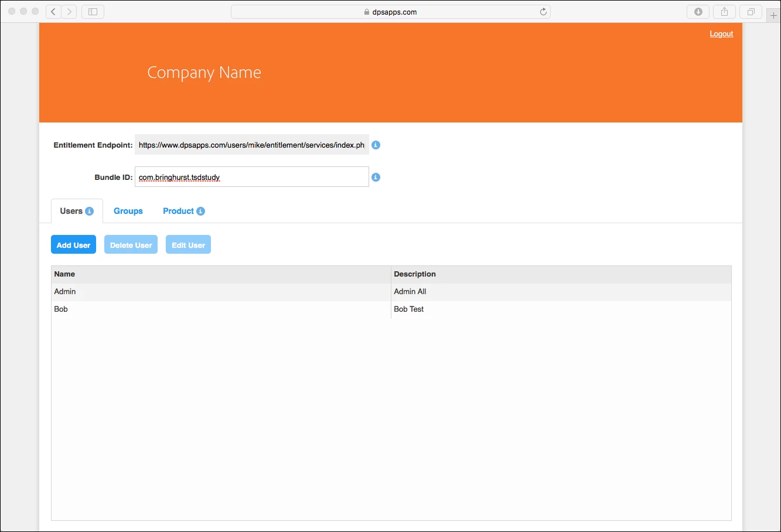Open a new tab with the plus button

click(773, 16)
